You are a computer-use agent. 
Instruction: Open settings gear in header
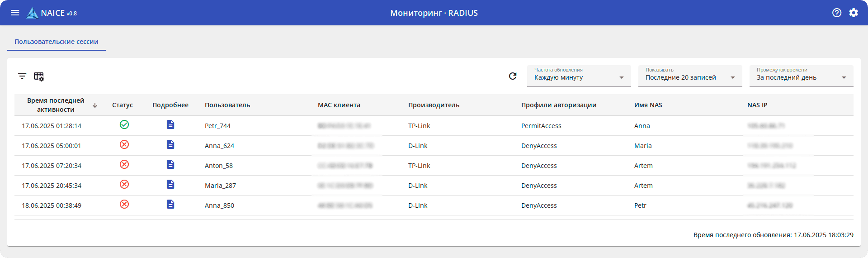tap(854, 13)
